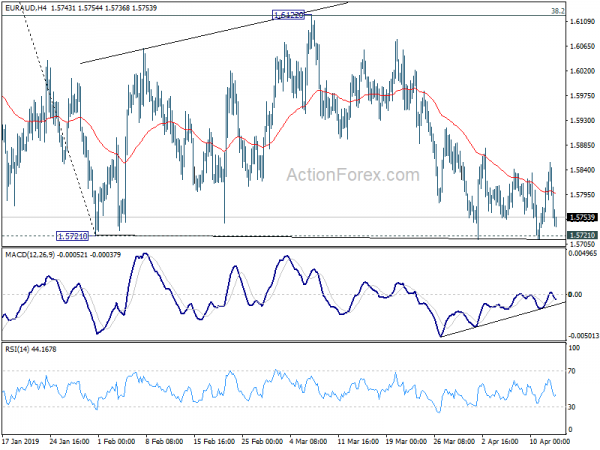The width and height of the screenshot is (600, 450).
Task: Click the 1.58850 price axis level
Action: pos(582,145)
